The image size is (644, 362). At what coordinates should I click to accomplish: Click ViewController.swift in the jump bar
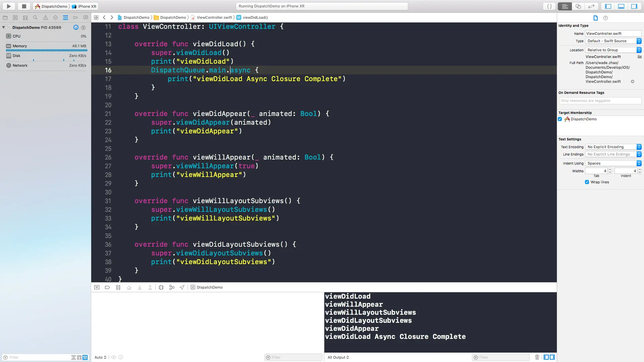tap(214, 17)
